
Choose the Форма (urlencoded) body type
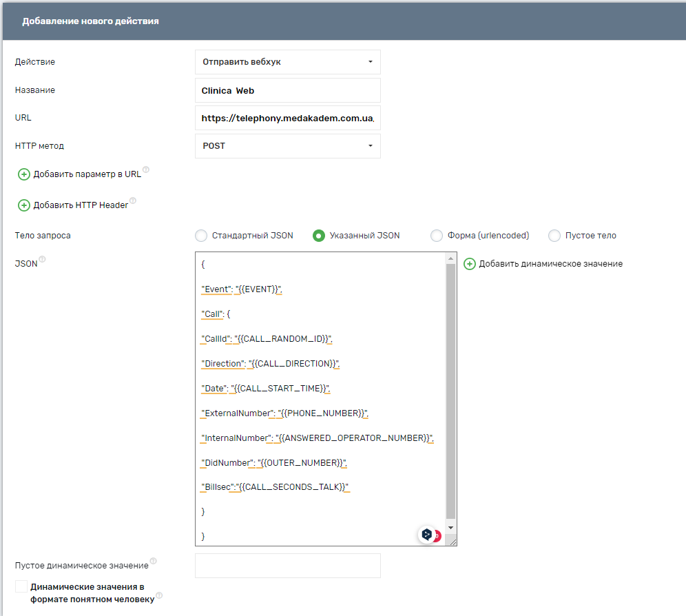pyautogui.click(x=437, y=236)
